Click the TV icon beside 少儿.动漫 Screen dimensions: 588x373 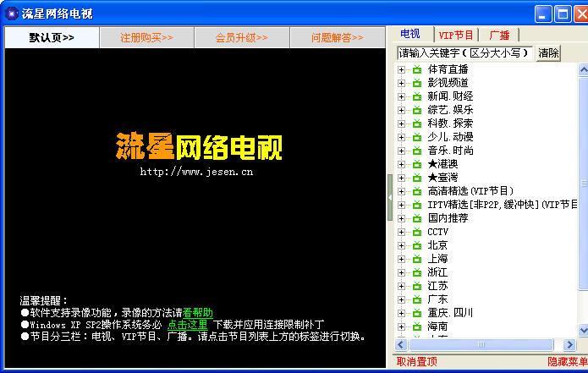[417, 137]
